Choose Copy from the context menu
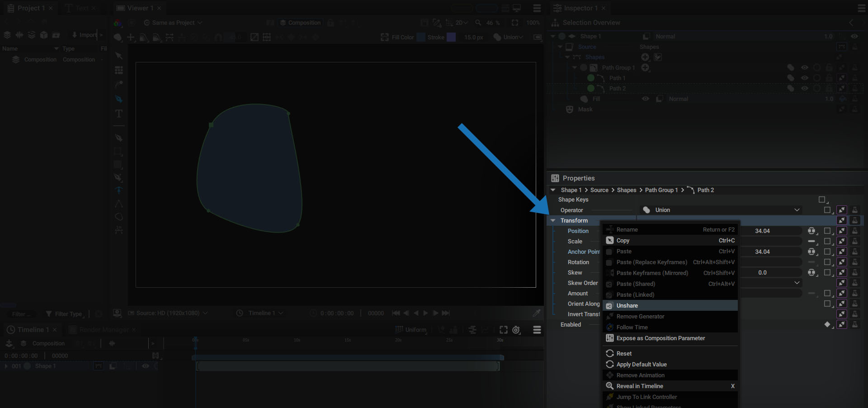 pyautogui.click(x=670, y=241)
